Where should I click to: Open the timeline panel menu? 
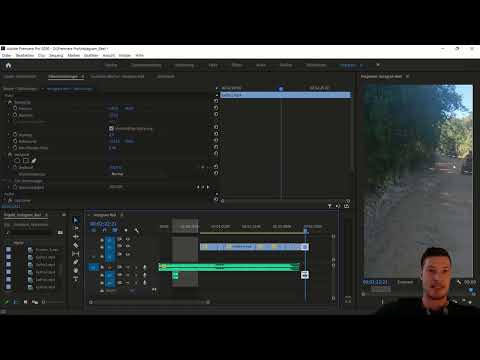(x=122, y=215)
